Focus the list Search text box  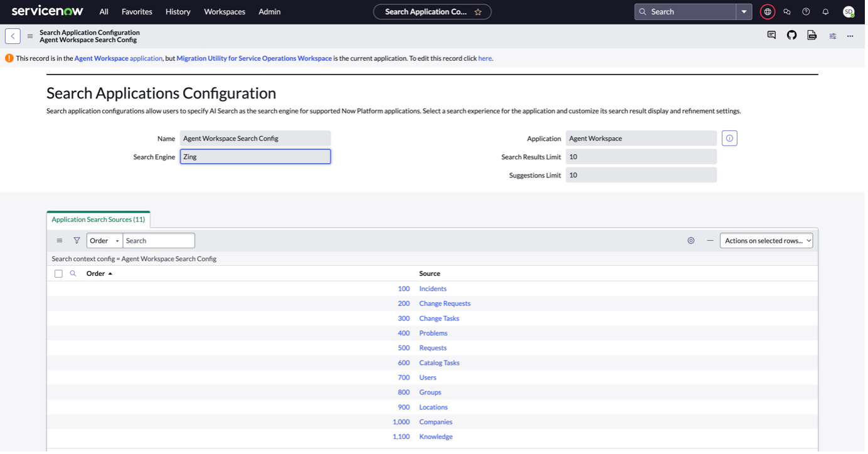pos(159,241)
